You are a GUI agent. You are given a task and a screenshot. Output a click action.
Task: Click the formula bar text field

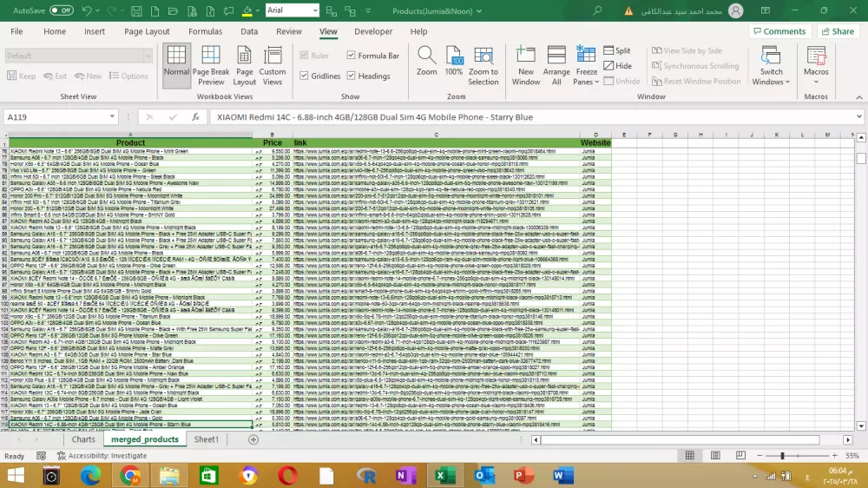click(x=531, y=117)
